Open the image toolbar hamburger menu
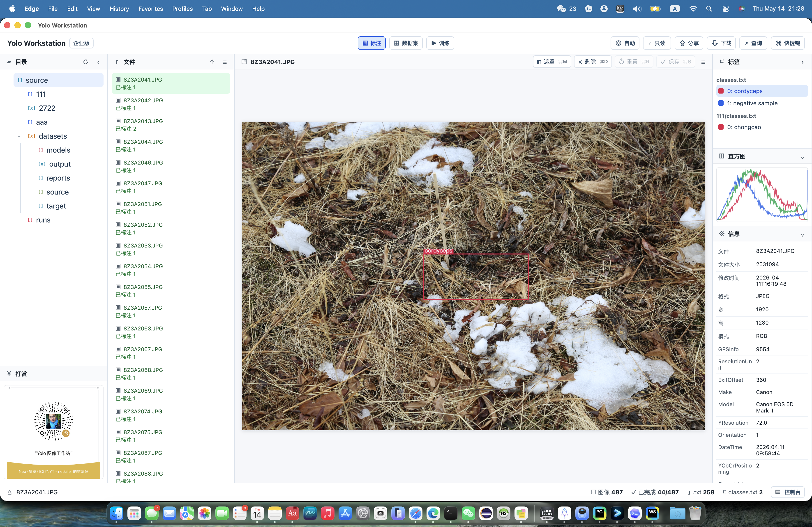812x527 pixels. coord(703,62)
